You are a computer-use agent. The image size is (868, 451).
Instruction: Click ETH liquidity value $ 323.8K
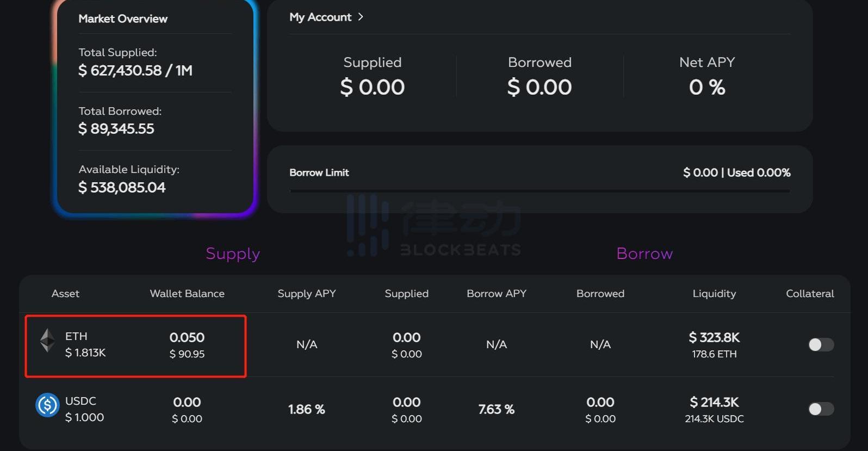coord(714,337)
